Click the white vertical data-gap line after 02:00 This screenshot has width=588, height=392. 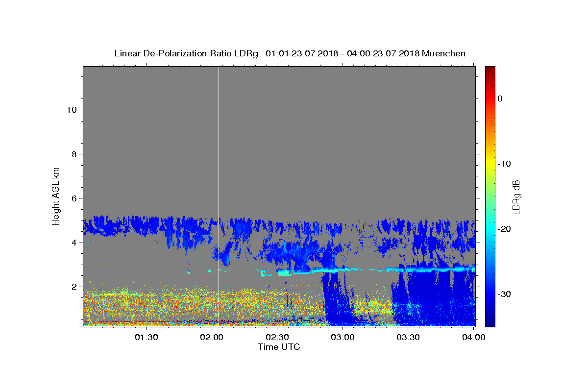[219, 196]
